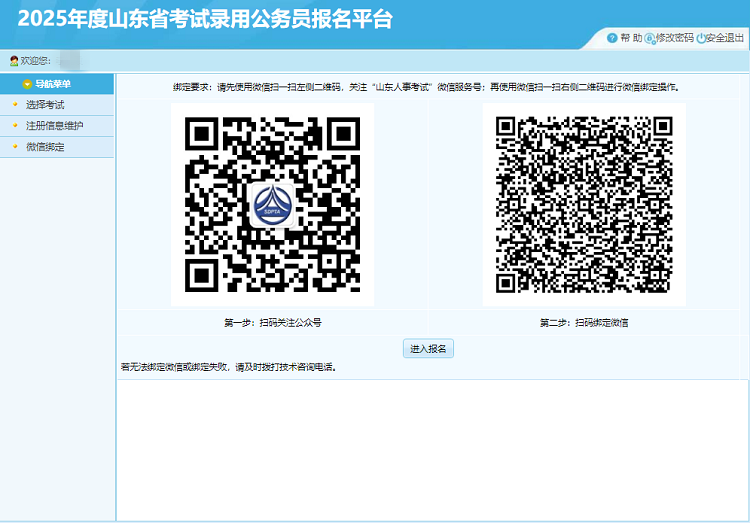This screenshot has height=523, width=750.
Task: Click the 若无法绑定微信 notice text
Action: point(229,367)
